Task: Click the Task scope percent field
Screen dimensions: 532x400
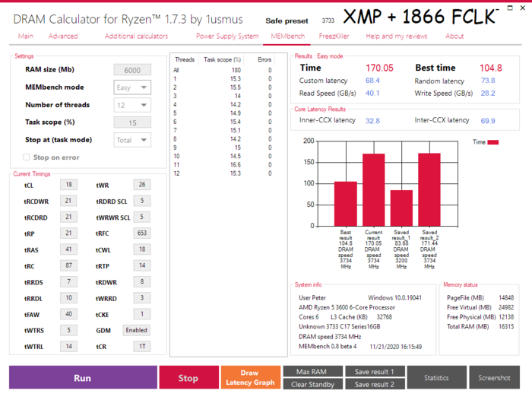Action: [x=132, y=122]
